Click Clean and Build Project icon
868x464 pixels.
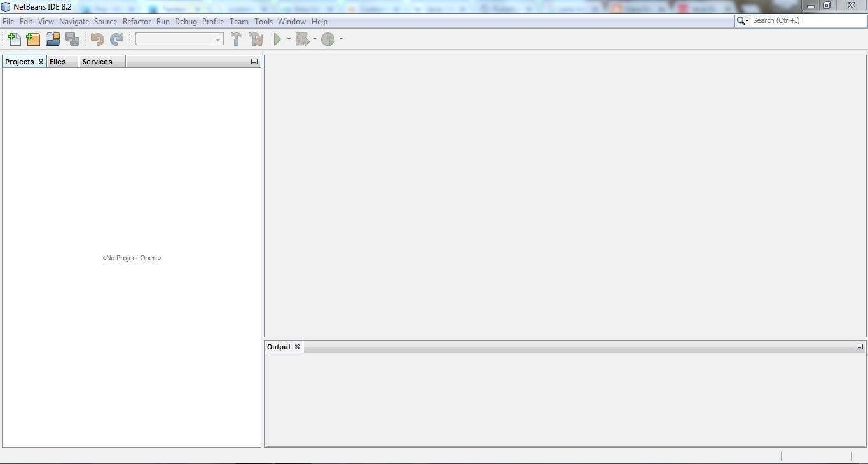256,39
